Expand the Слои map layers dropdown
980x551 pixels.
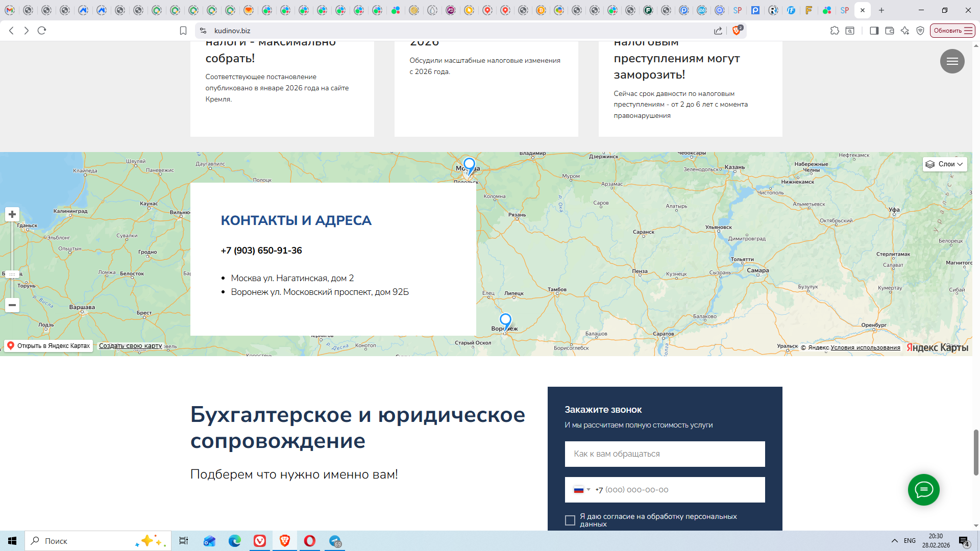945,164
